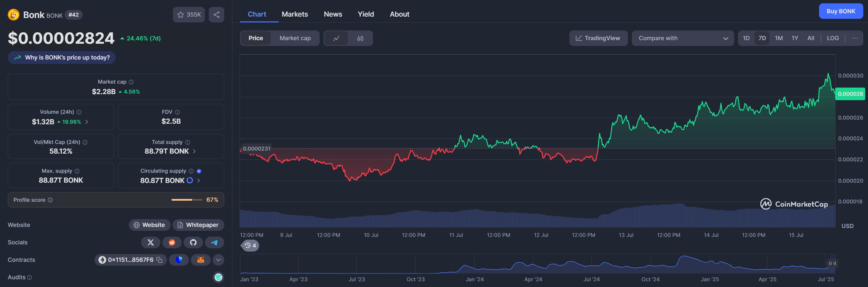This screenshot has width=868, height=287.
Task: Add token via Trust Wallet shield icon
Action: 179,260
